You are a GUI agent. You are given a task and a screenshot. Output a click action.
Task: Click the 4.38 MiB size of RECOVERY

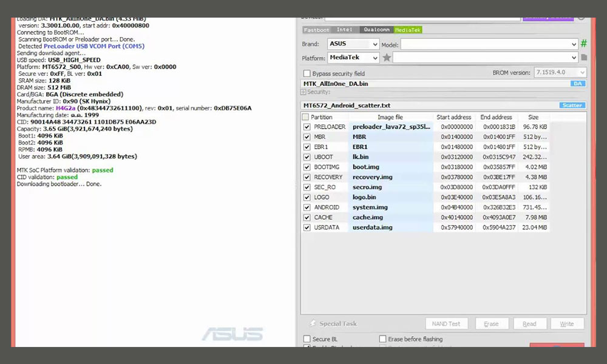(x=536, y=177)
